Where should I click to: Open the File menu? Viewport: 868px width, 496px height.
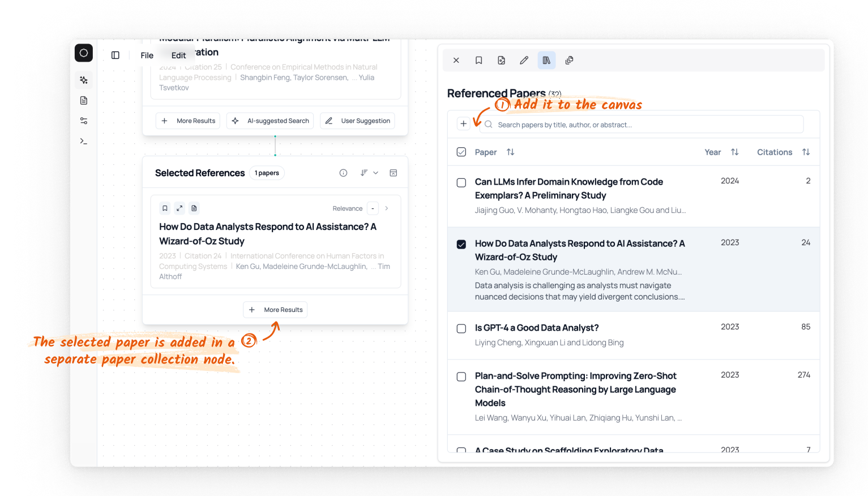pyautogui.click(x=147, y=55)
